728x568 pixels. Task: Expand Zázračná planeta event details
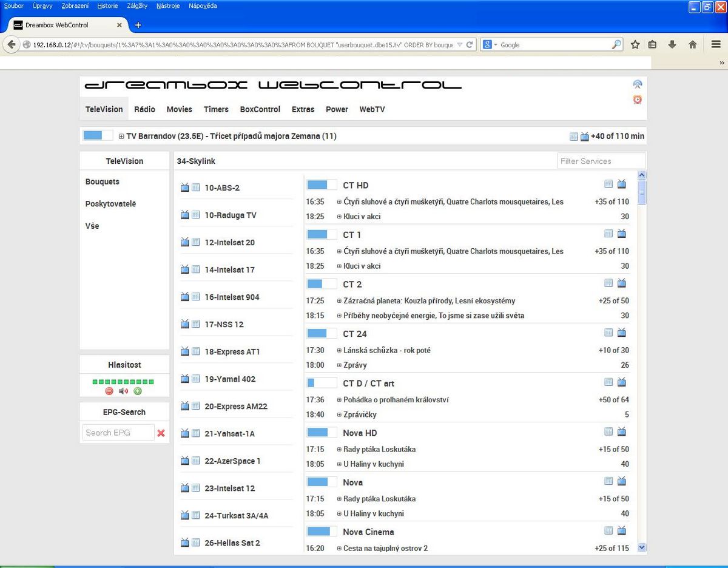click(340, 301)
